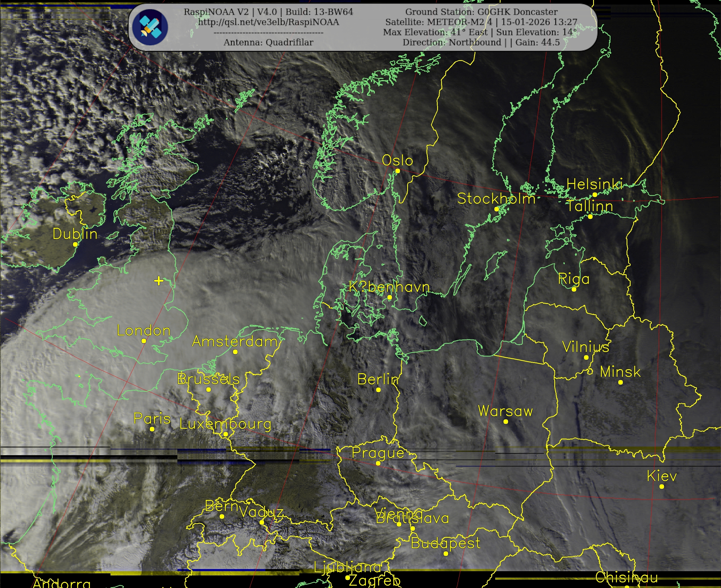Click the Berlin city dot marker
The height and width of the screenshot is (588, 721).
point(378,389)
